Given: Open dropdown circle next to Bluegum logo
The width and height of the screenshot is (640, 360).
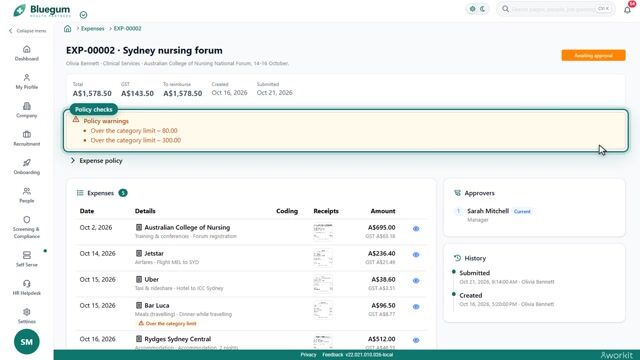Looking at the screenshot, I should pos(83,15).
